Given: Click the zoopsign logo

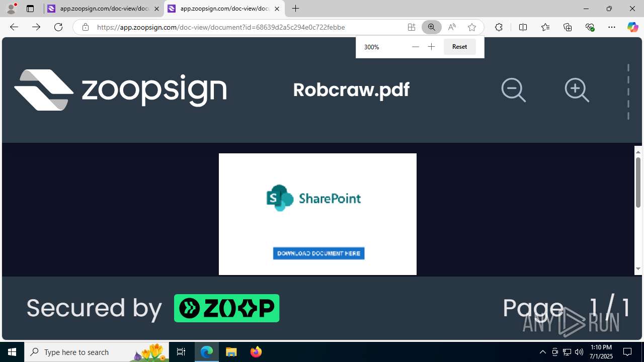Looking at the screenshot, I should 120,89.
